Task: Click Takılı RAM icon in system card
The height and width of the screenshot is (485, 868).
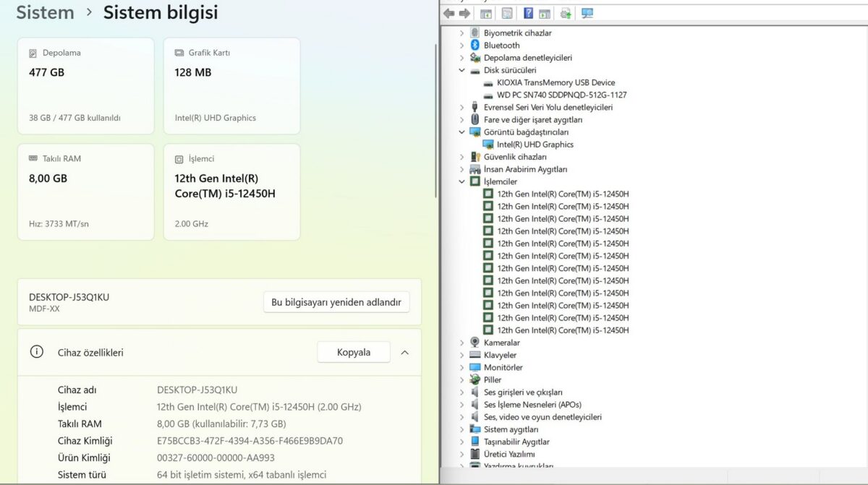Action: 33,159
